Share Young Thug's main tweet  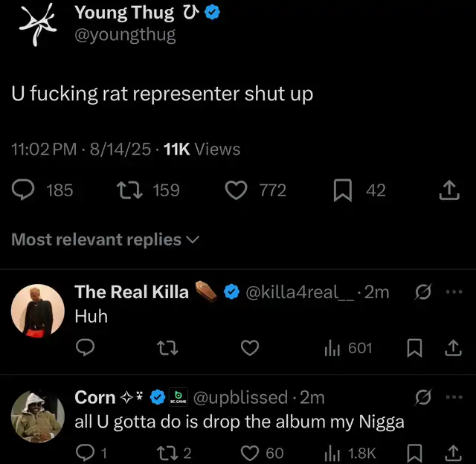click(448, 191)
